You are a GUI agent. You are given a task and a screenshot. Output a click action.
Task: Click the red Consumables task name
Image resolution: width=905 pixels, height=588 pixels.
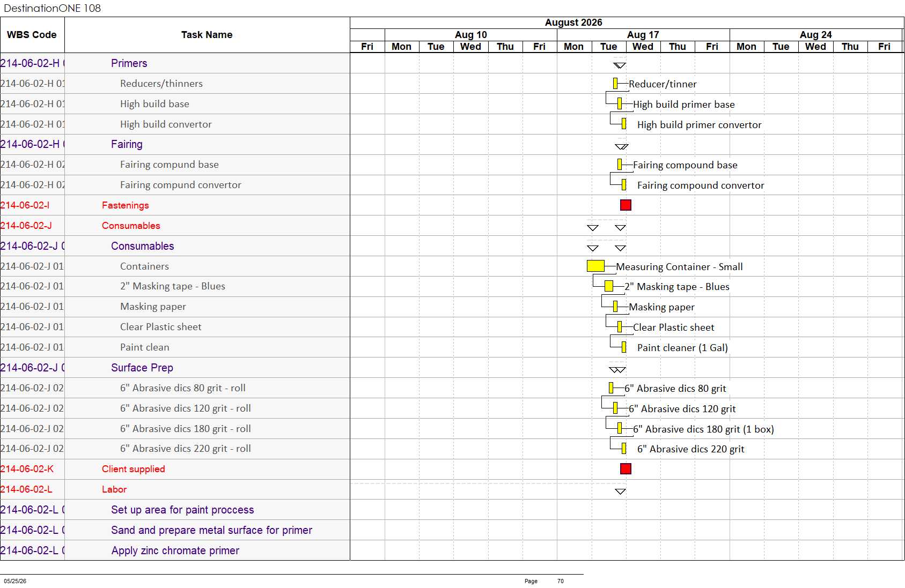click(131, 226)
